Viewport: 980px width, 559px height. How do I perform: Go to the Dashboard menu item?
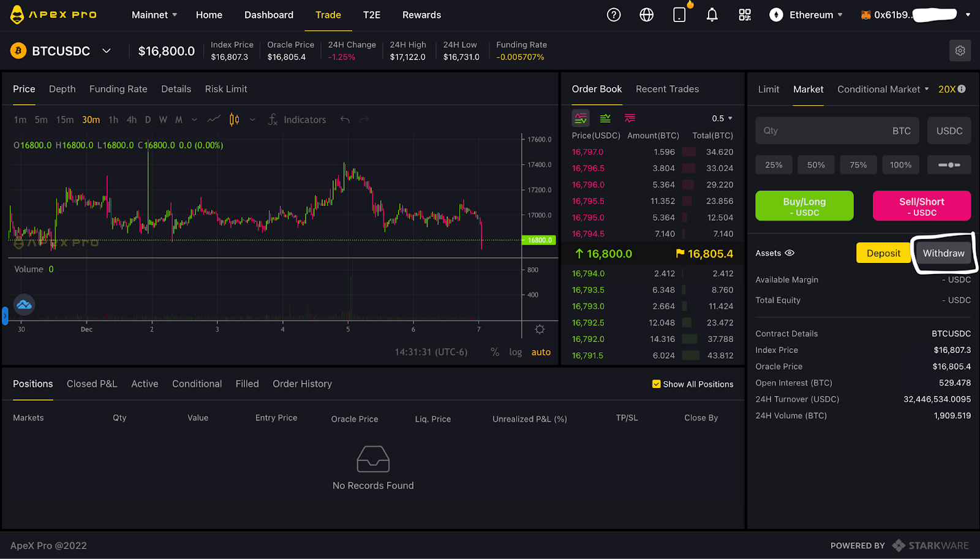(269, 15)
